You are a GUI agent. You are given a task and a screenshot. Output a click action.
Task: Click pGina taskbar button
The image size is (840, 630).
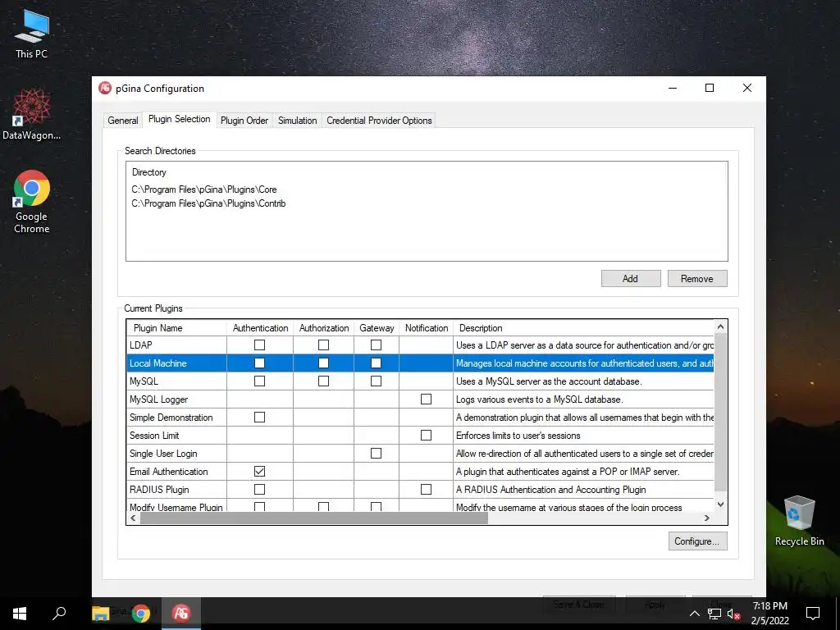(181, 614)
